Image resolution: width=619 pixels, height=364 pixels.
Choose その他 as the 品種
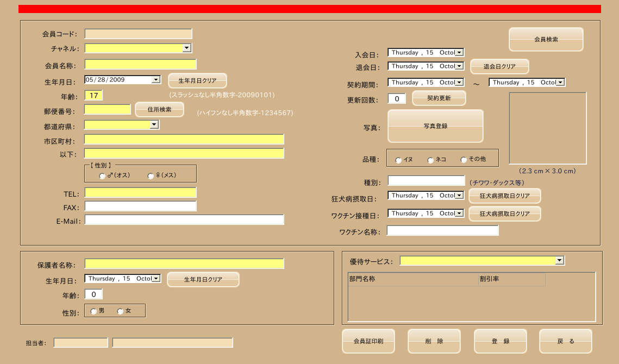click(464, 160)
